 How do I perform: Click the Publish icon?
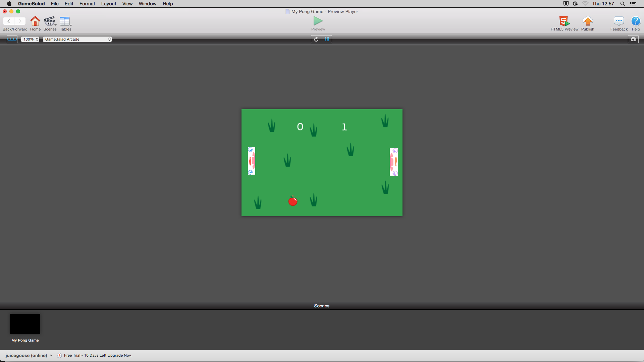click(588, 21)
